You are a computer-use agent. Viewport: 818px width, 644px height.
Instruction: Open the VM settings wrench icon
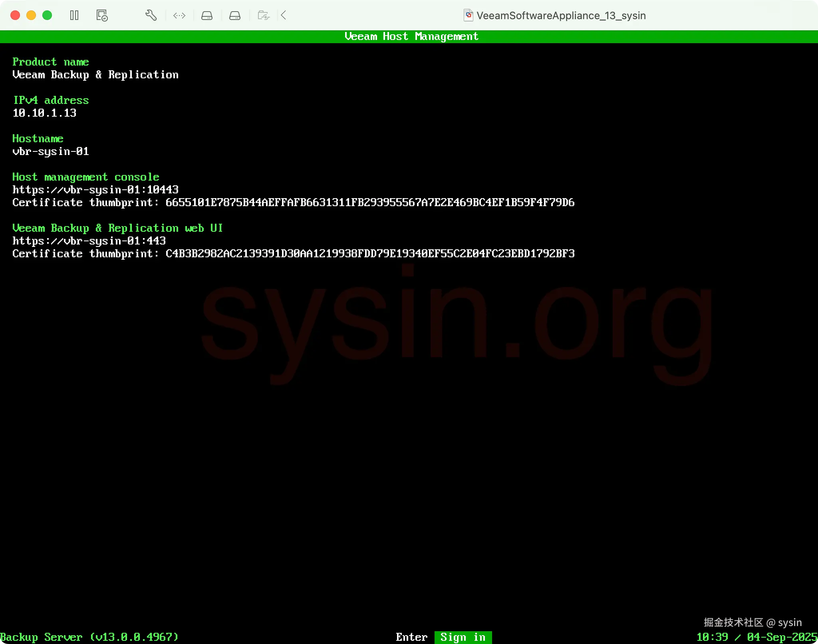tap(151, 16)
